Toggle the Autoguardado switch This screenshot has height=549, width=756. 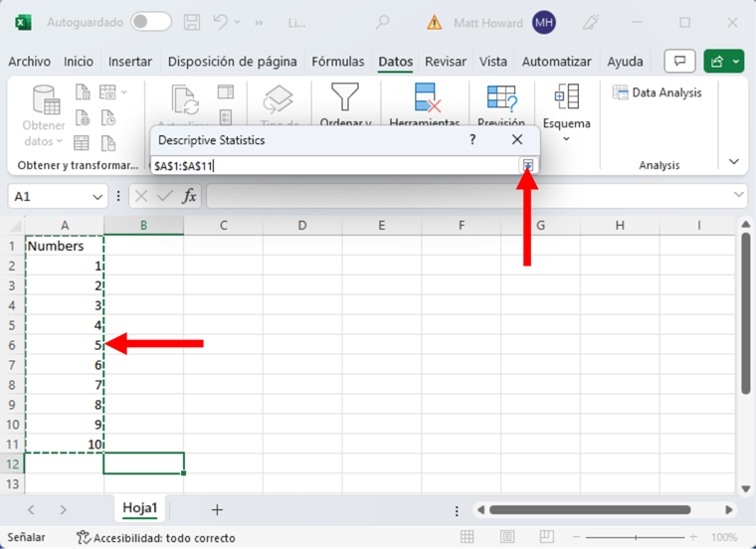tap(150, 22)
